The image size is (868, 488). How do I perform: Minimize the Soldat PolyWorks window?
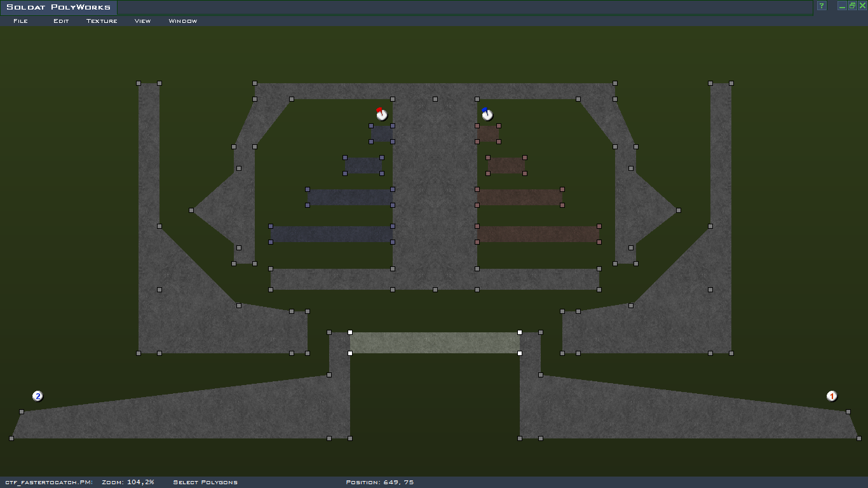(x=842, y=6)
